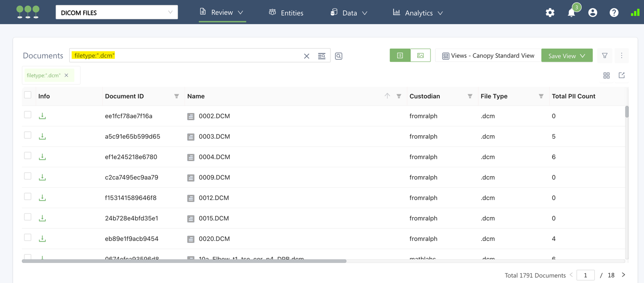Open notifications bell with 3 alerts
The height and width of the screenshot is (283, 644).
572,13
